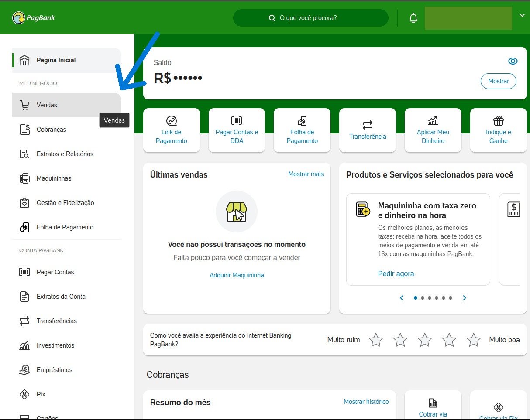Rate experience with the fifth star

click(474, 340)
